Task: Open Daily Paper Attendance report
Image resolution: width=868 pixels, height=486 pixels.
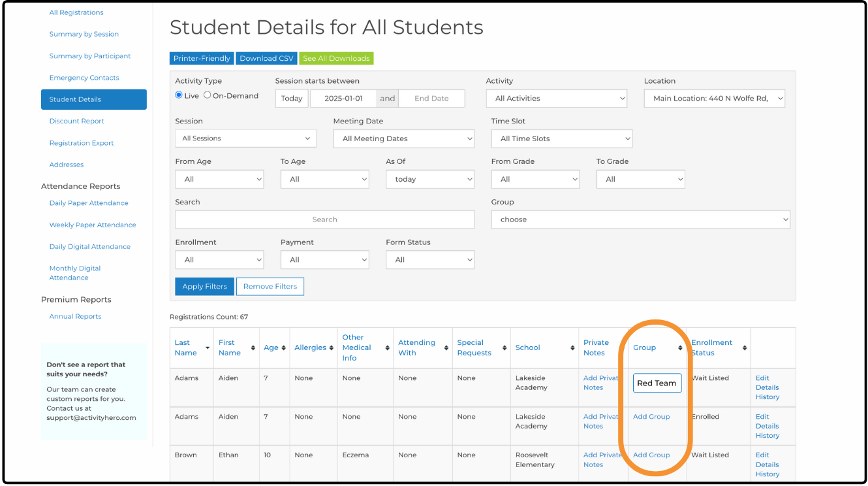Action: coord(89,203)
